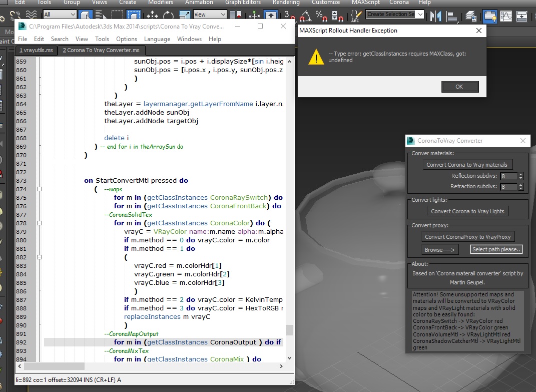This screenshot has width=536, height=392.
Task: Open the reference coordinate 'View' dropdown
Action: click(x=210, y=15)
